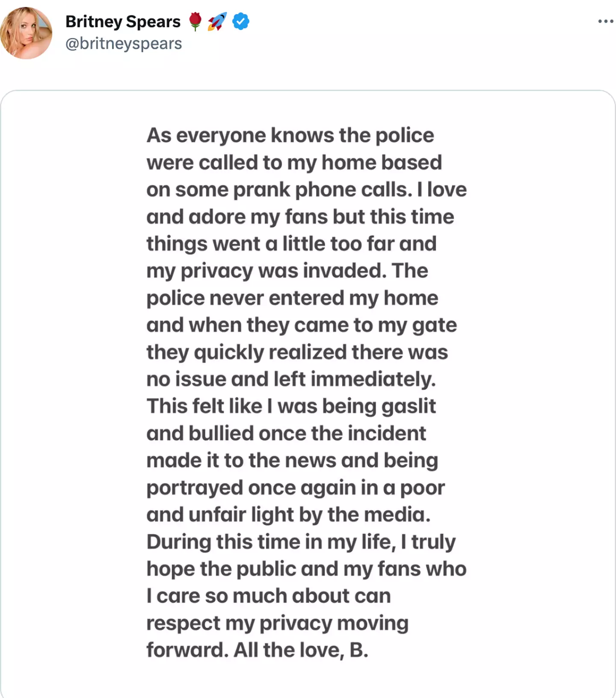The height and width of the screenshot is (698, 616).
Task: Click the line 'respect my privacy moving'
Action: click(277, 623)
